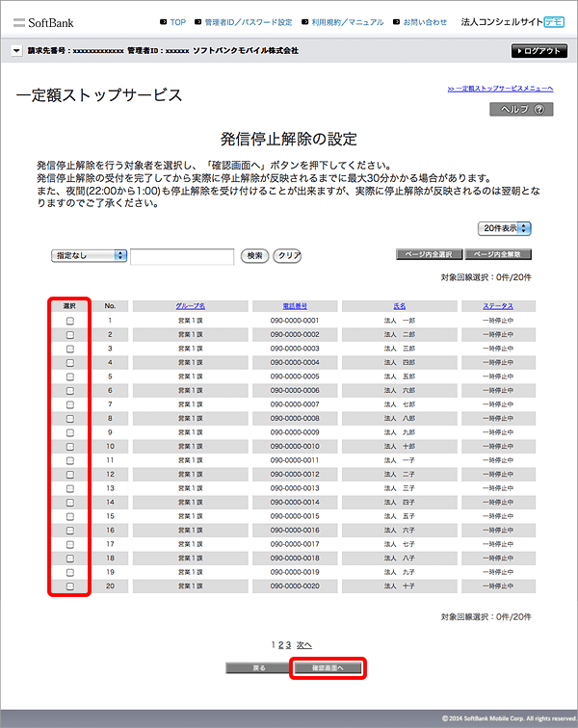Click the name 法人 一子
This screenshot has height=728, width=578.
click(x=400, y=460)
